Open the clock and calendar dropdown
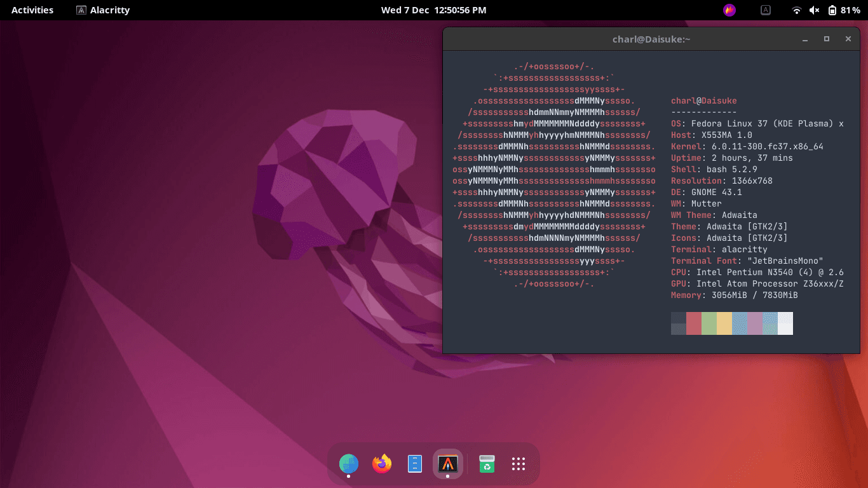The height and width of the screenshot is (488, 868). [x=433, y=10]
